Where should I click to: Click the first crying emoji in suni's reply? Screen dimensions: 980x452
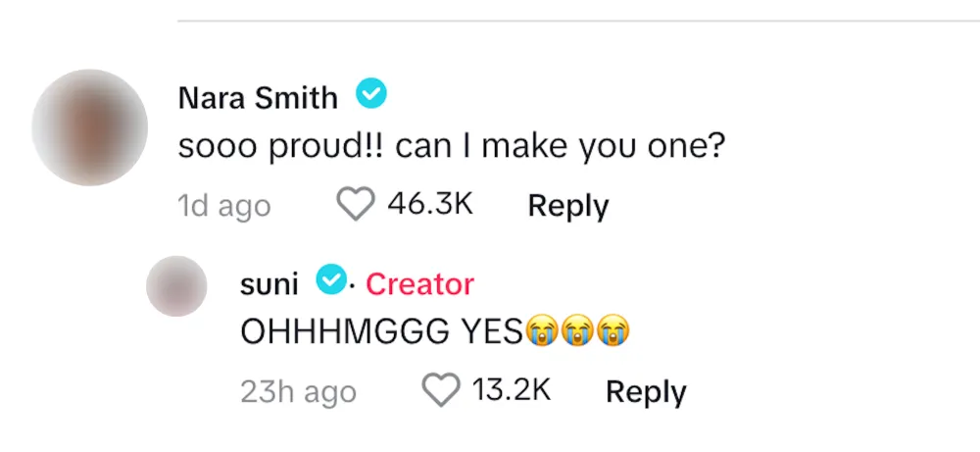tap(542, 332)
